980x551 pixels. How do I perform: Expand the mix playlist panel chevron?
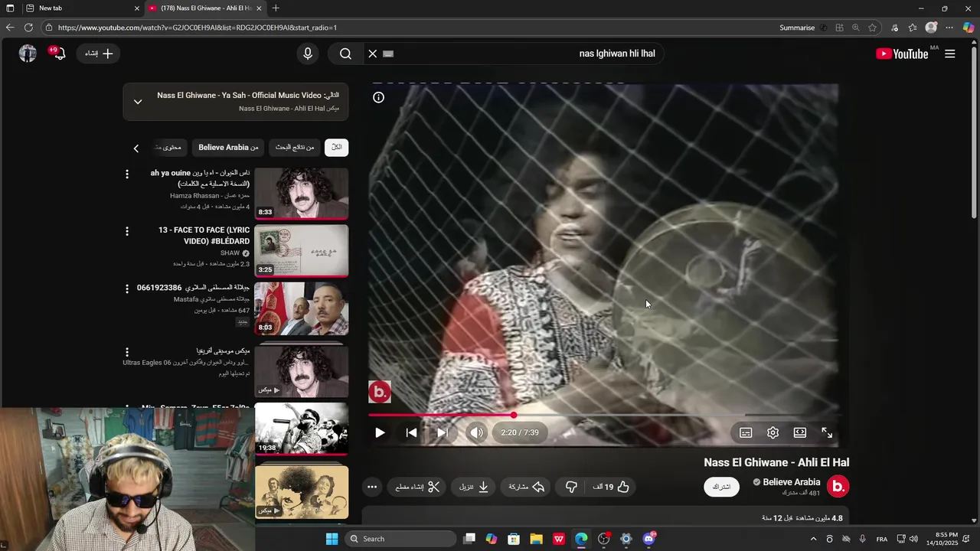click(138, 102)
